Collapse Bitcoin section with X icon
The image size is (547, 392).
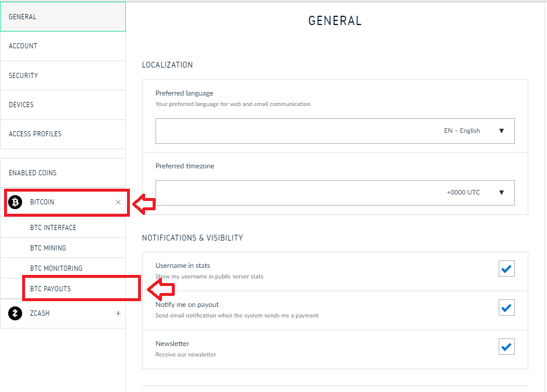(118, 202)
